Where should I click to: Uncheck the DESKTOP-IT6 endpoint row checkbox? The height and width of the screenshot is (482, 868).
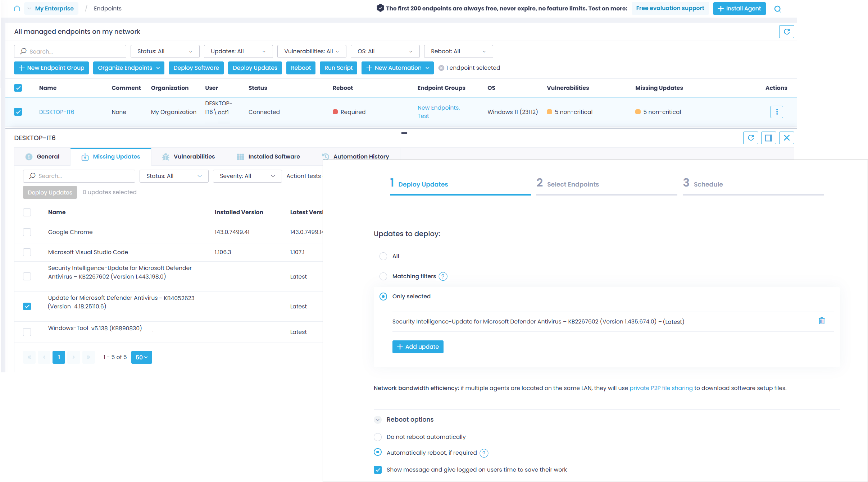click(18, 112)
